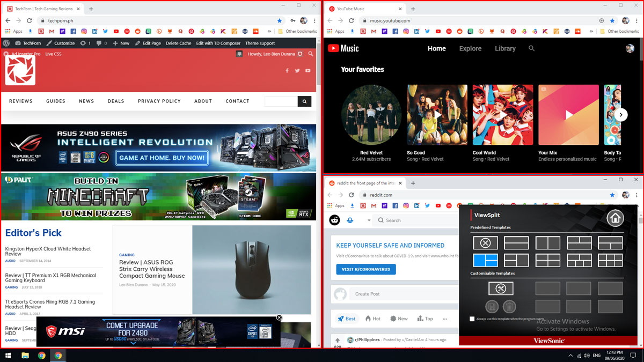Play the Cool World song thumbnail

coord(503,115)
